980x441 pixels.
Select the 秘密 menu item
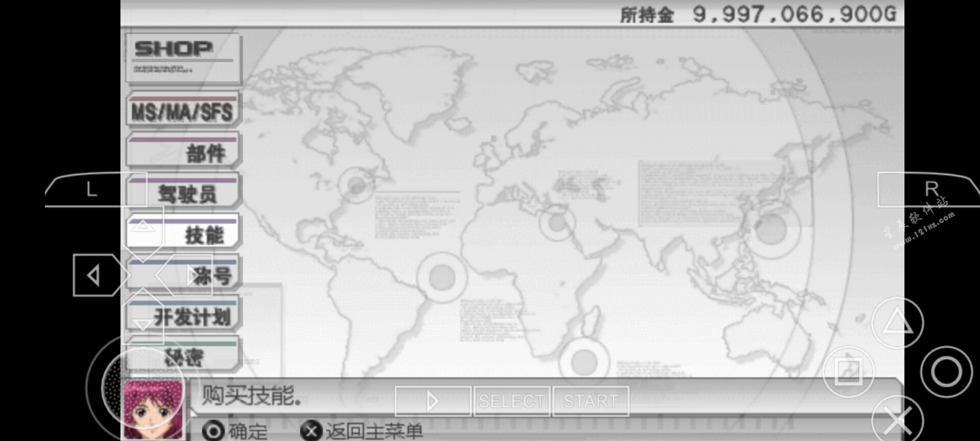click(183, 354)
